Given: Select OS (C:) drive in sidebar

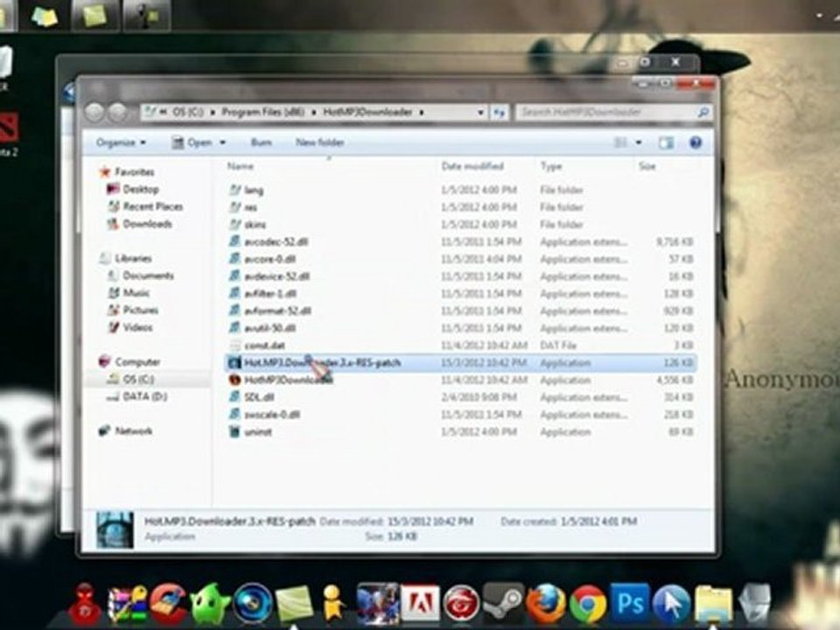Looking at the screenshot, I should [x=138, y=379].
